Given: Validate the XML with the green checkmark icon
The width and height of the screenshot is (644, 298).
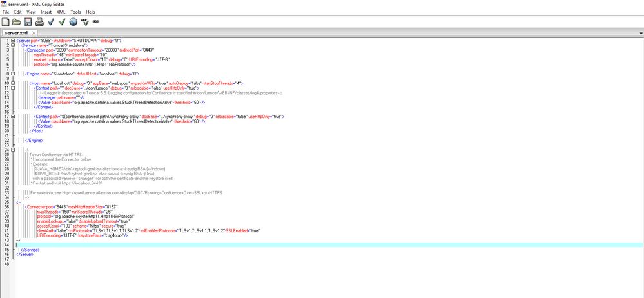Looking at the screenshot, I should click(62, 21).
